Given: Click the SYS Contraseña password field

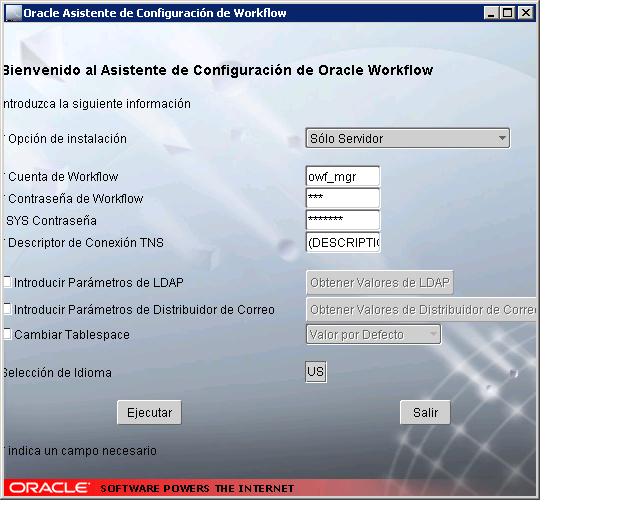Looking at the screenshot, I should (x=343, y=220).
